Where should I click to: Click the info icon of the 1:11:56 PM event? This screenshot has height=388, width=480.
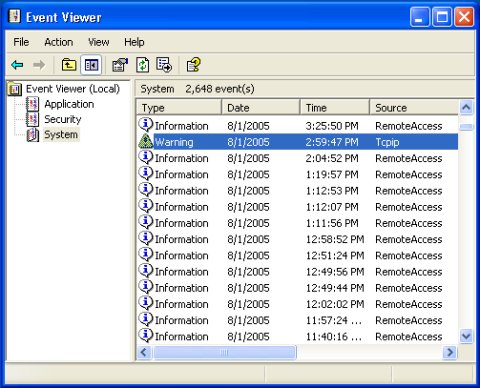(146, 222)
